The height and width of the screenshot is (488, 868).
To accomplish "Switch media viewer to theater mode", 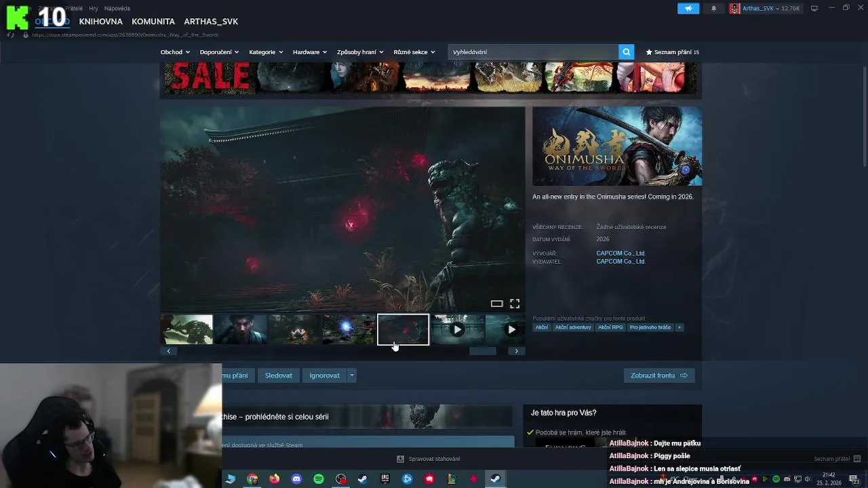I will (496, 304).
